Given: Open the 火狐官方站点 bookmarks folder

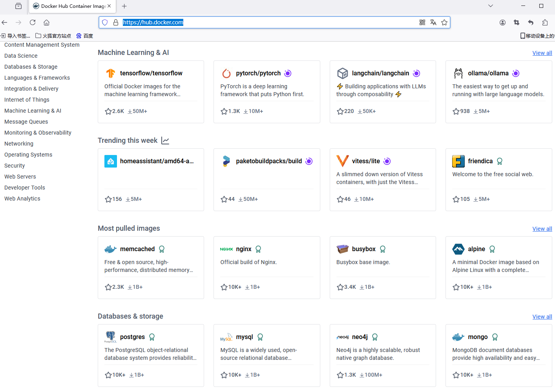Looking at the screenshot, I should click(x=53, y=36).
